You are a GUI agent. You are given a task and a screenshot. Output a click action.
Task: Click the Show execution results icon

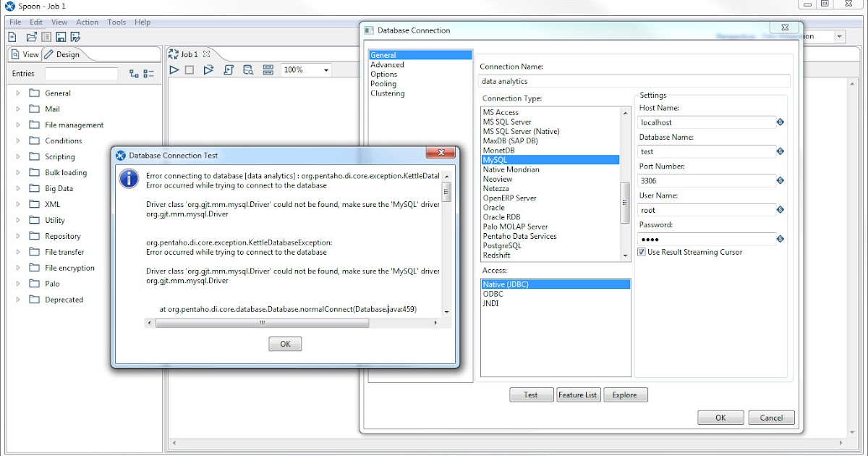[x=268, y=70]
